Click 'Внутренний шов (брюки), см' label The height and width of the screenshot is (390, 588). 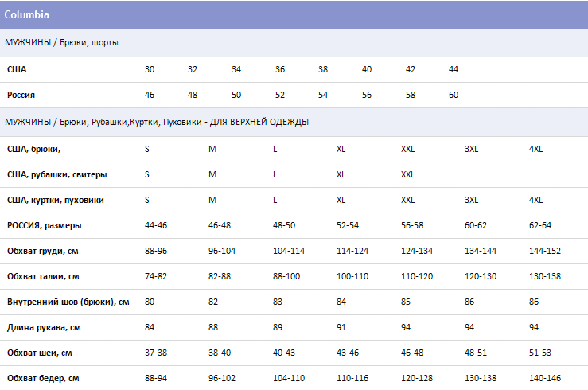[68, 302]
